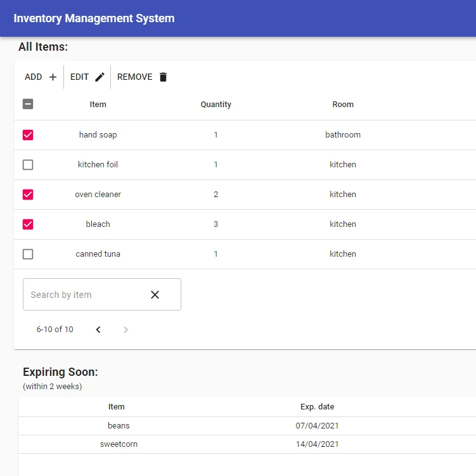Click the Exp. date column header

pyautogui.click(x=317, y=407)
